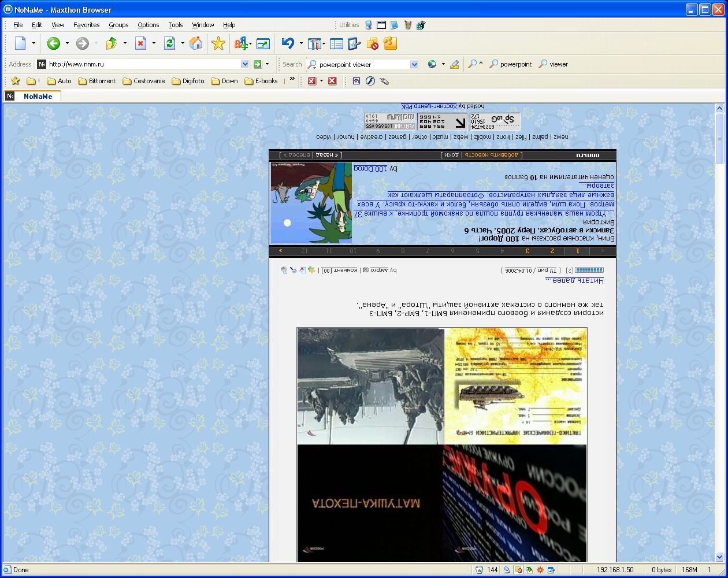728x578 pixels.
Task: Click the search highlight marker icon
Action: click(455, 64)
